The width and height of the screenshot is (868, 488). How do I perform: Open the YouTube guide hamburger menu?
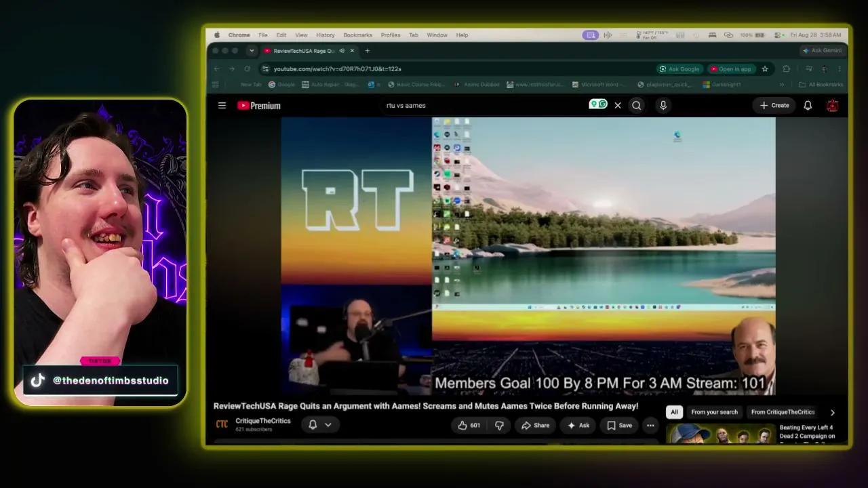(x=222, y=105)
